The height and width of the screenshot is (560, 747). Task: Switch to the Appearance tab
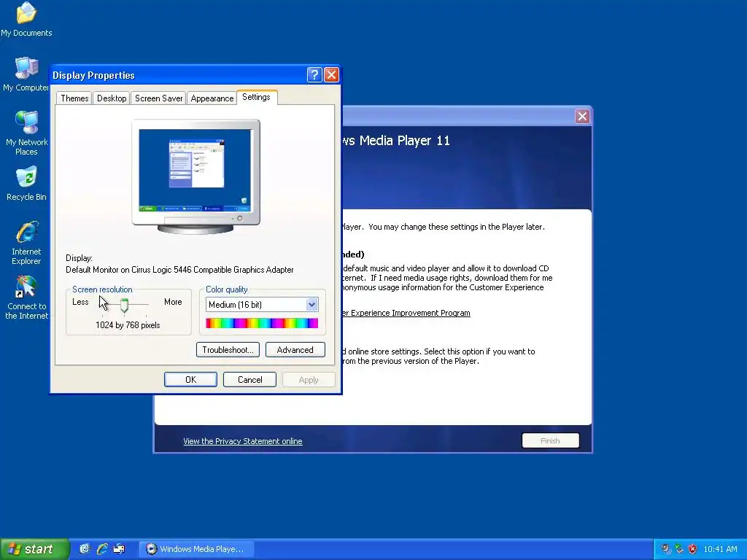tap(212, 98)
